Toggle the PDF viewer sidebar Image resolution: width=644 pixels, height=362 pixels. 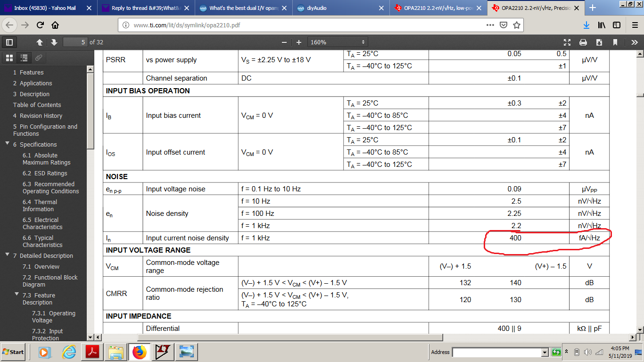click(9, 42)
